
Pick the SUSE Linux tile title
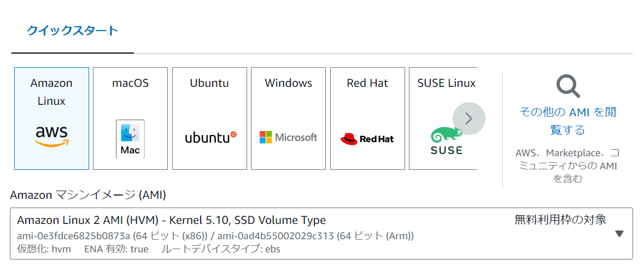click(x=447, y=83)
